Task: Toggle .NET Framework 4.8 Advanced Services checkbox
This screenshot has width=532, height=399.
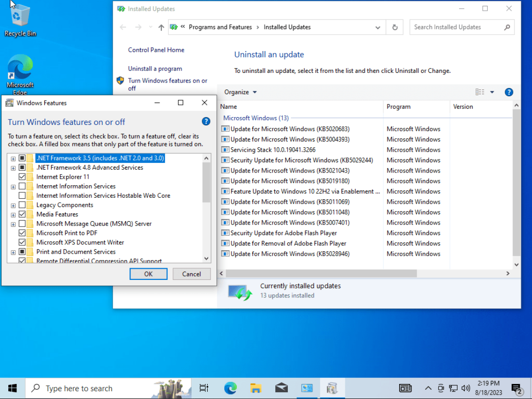Action: (x=22, y=168)
